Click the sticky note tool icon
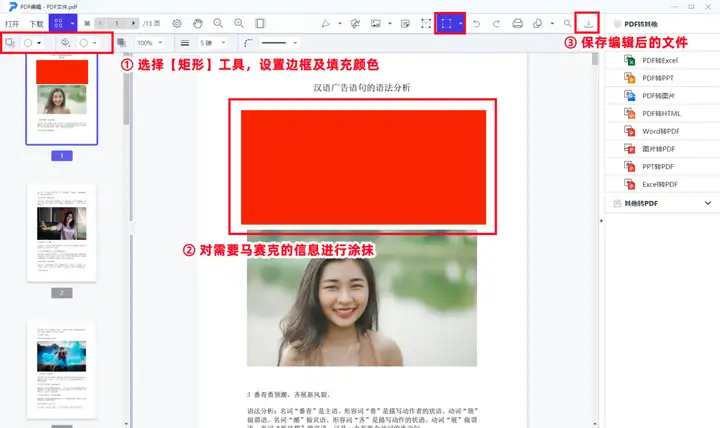720x428 pixels. point(405,23)
